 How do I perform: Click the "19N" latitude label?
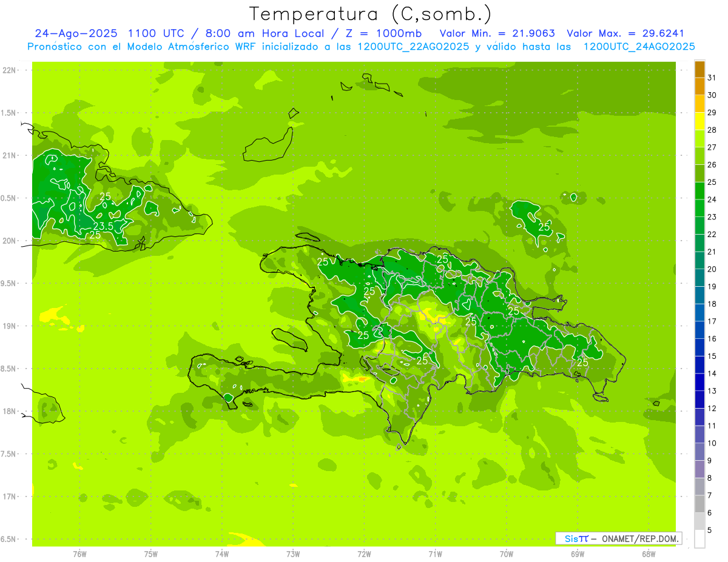point(10,326)
